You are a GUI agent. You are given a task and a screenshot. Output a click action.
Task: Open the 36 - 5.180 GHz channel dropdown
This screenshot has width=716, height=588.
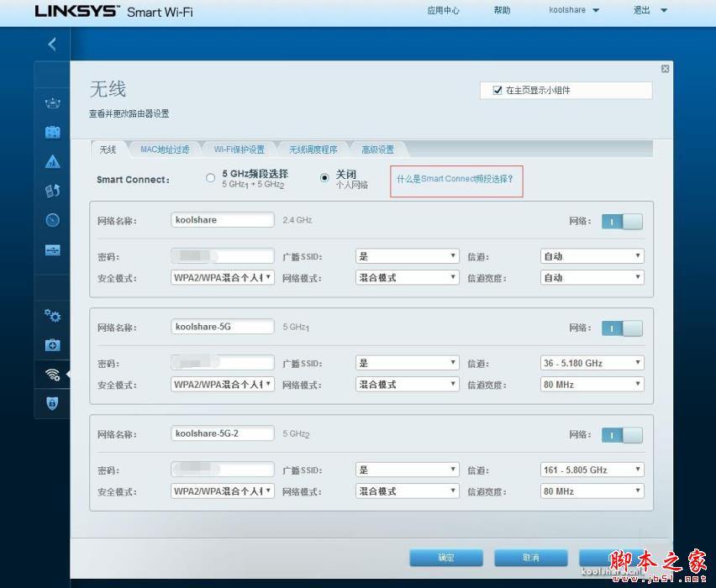pos(592,363)
